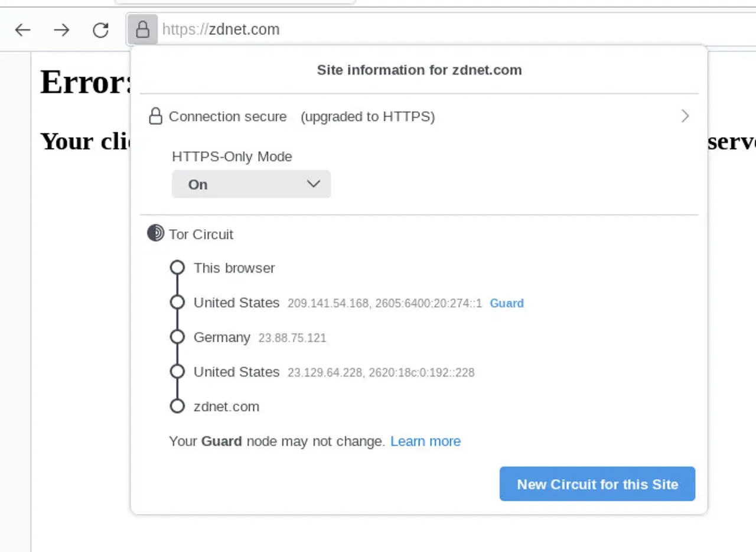This screenshot has width=756, height=552.
Task: Click the Connection secure padlock icon
Action: point(155,116)
